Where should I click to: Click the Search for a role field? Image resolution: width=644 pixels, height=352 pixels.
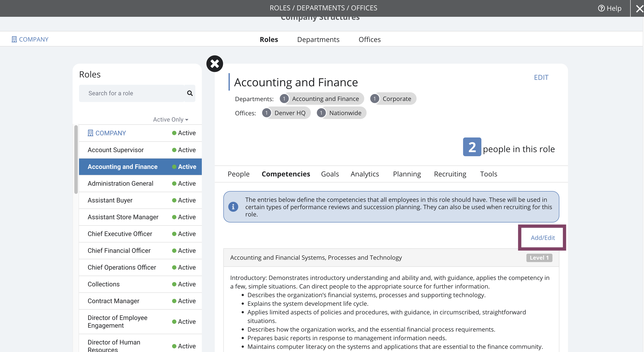(x=132, y=93)
